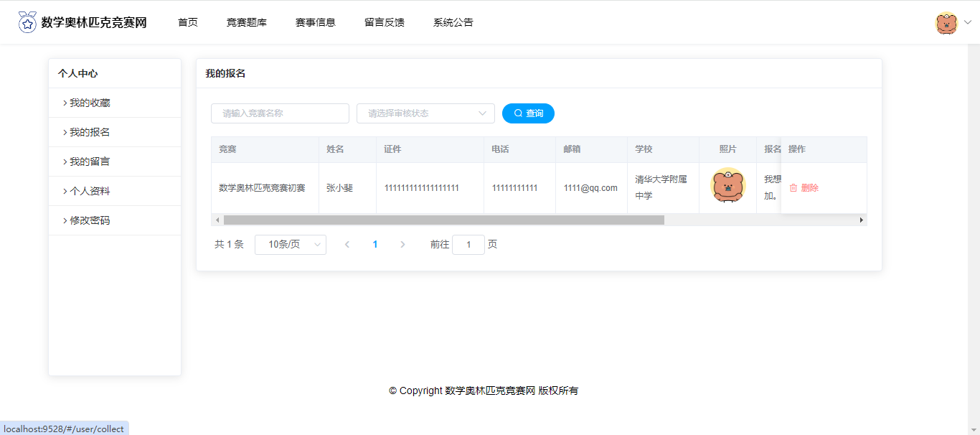980x435 pixels.
Task: Click the trash icon to delete registration
Action: coord(793,188)
